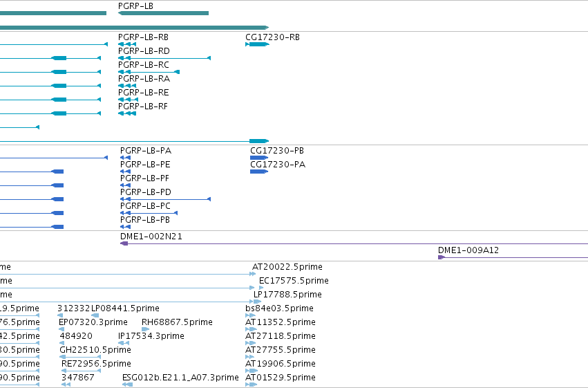The height and width of the screenshot is (388, 588).
Task: Click the PGRP-LB-PB protein label
Action: (145, 220)
